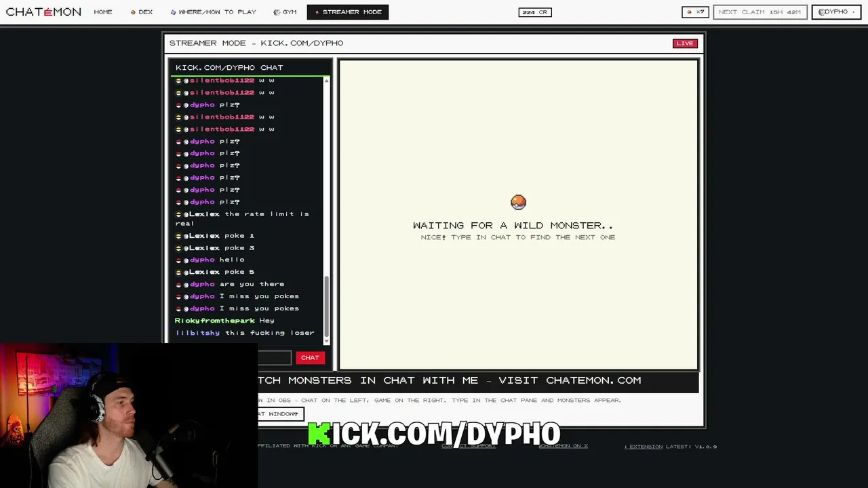Click "Nice! Type in chat" hint text
Viewport: 868px width, 488px height.
coord(518,238)
